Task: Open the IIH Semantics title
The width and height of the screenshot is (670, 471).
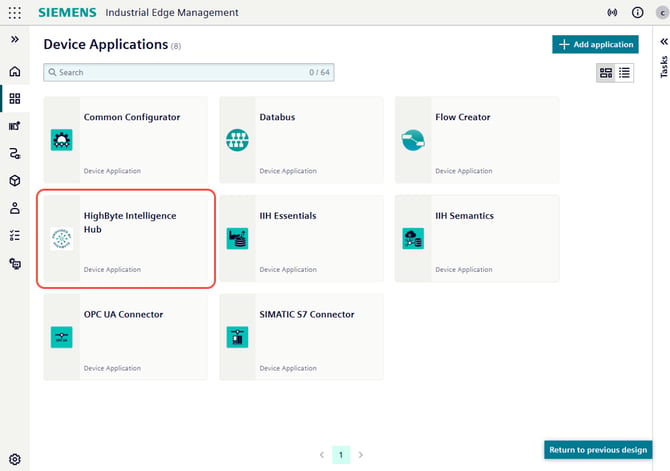Action: click(464, 216)
